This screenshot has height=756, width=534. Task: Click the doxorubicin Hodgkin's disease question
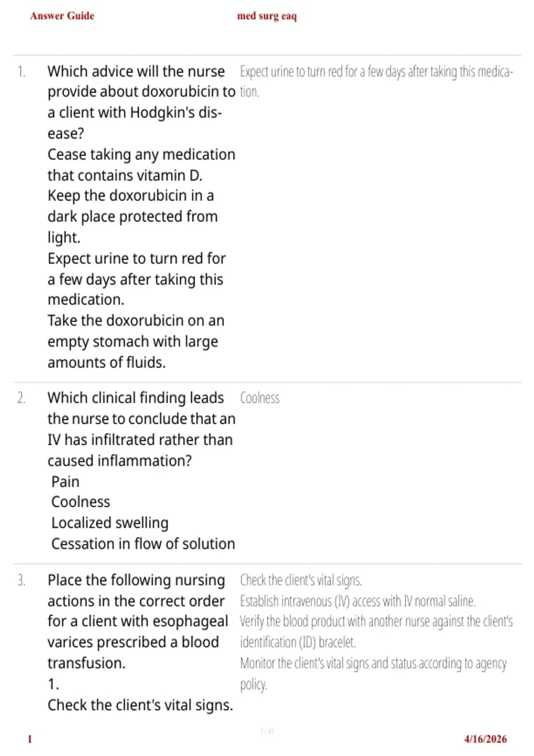(142, 102)
